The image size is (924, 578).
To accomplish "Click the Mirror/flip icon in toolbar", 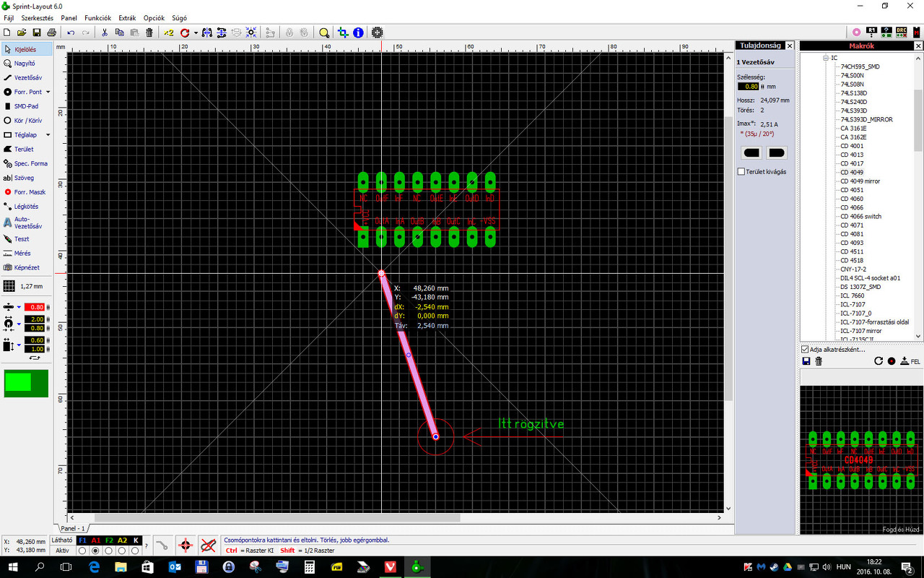I will 207,33.
